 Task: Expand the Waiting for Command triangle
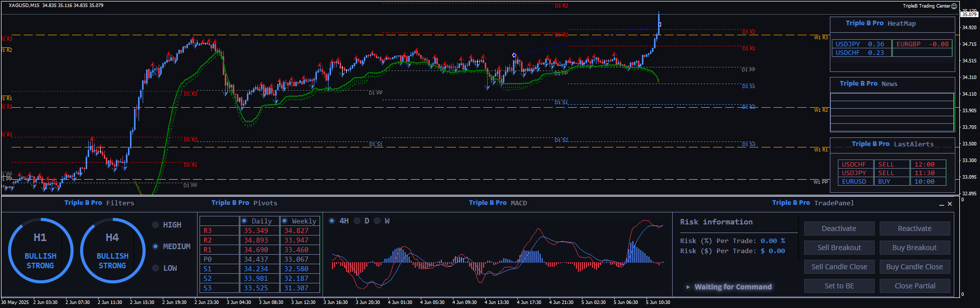(688, 287)
